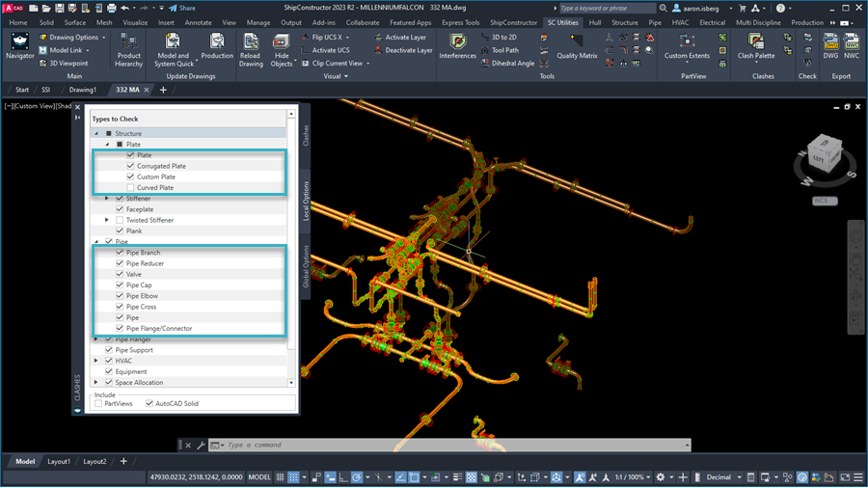Open the Quality Matrix tool

(x=577, y=46)
